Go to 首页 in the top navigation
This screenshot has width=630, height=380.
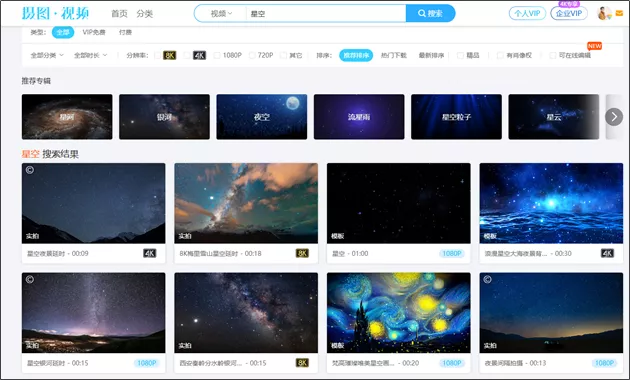click(x=119, y=14)
